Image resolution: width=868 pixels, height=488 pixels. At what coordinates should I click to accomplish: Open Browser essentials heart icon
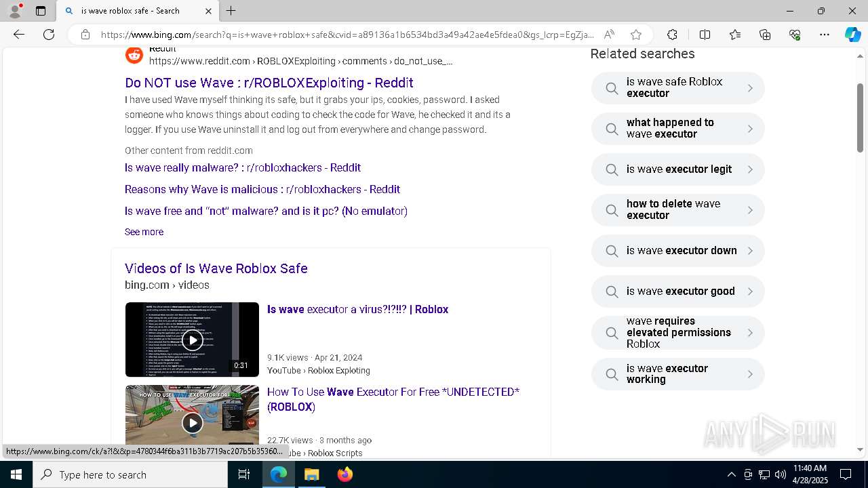tap(795, 35)
